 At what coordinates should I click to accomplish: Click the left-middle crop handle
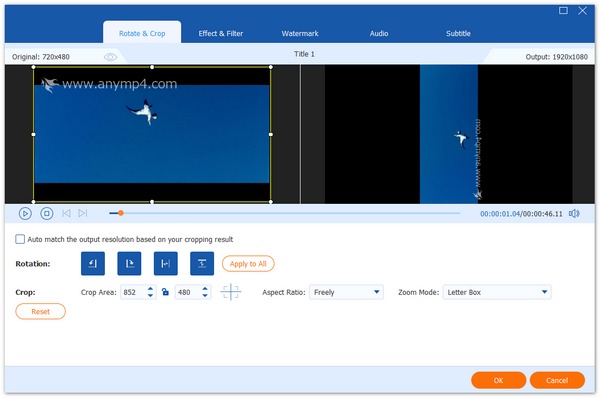(33, 134)
